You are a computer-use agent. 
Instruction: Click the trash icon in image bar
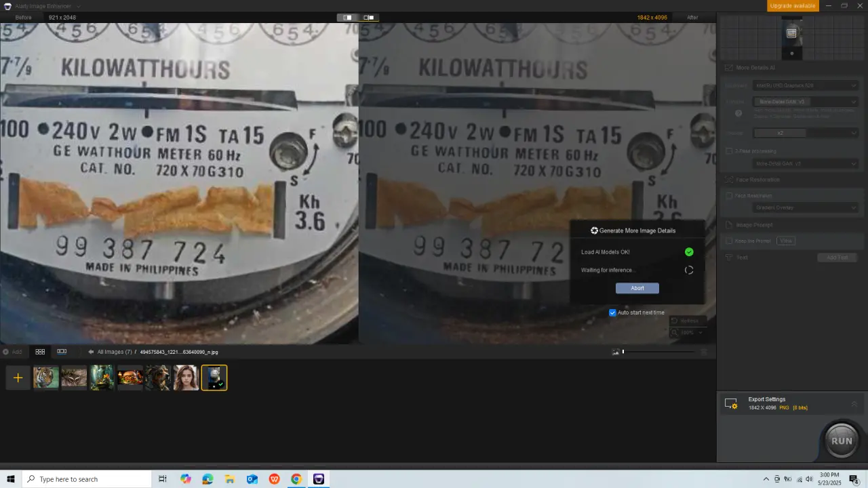[x=704, y=352]
